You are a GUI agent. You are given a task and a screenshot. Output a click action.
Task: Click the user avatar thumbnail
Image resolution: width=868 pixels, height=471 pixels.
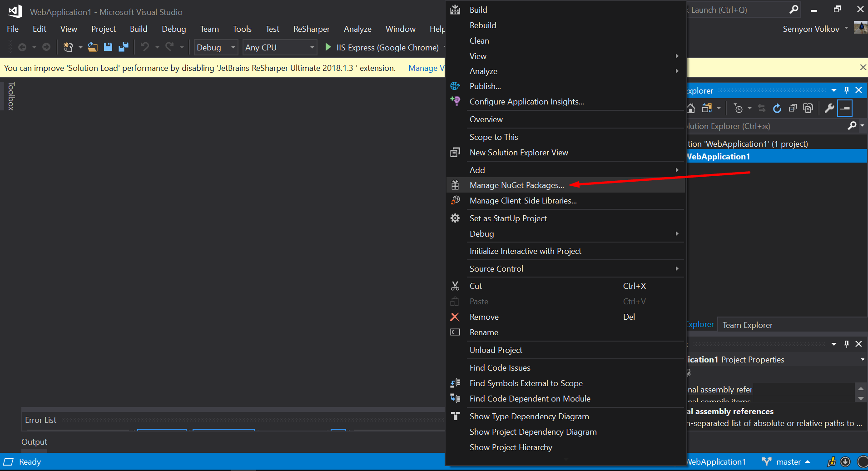[860, 28]
